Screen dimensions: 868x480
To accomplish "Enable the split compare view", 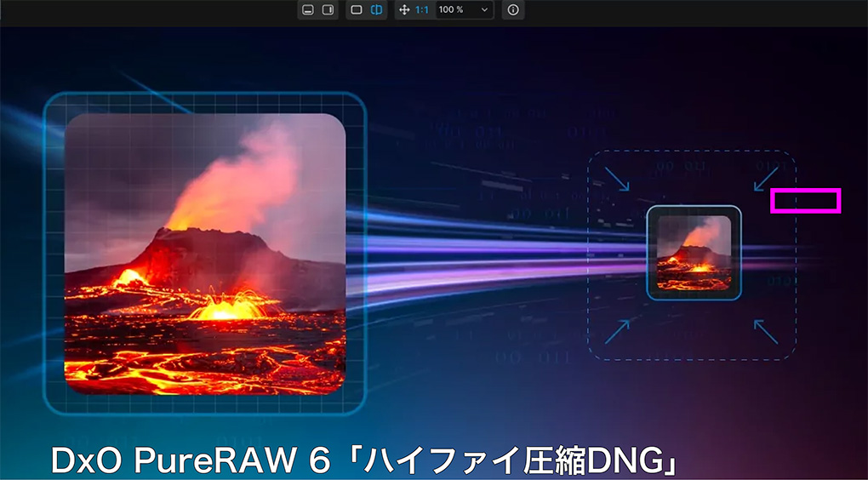I will (x=377, y=10).
